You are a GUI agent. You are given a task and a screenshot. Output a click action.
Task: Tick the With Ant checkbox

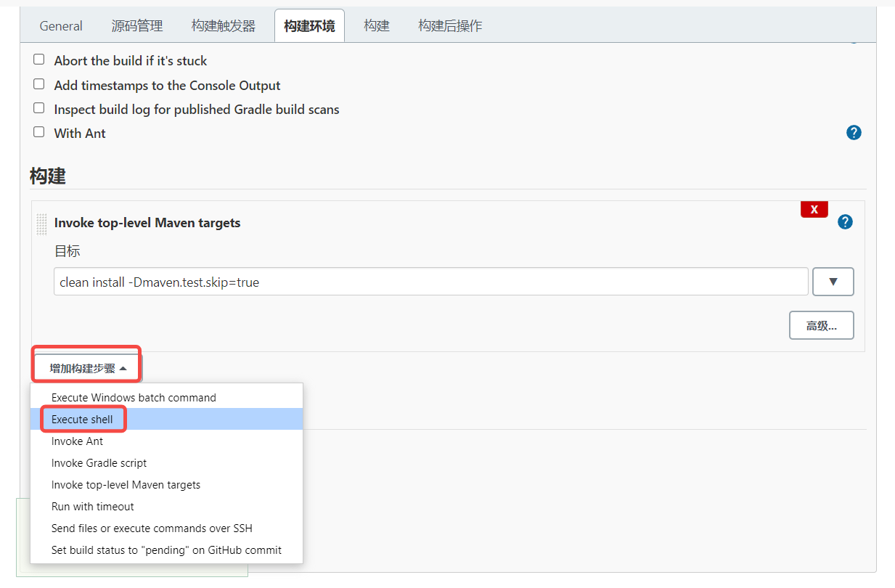(39, 132)
